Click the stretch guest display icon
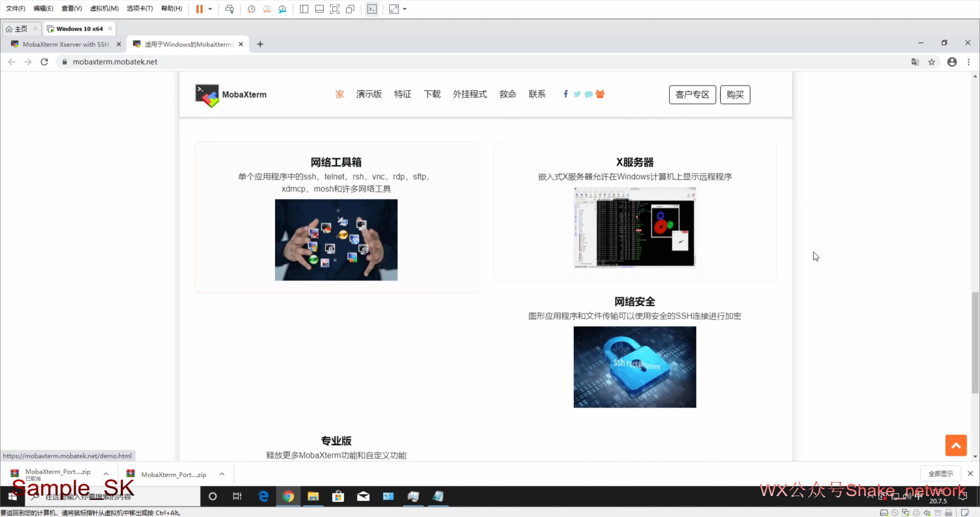 [x=394, y=9]
